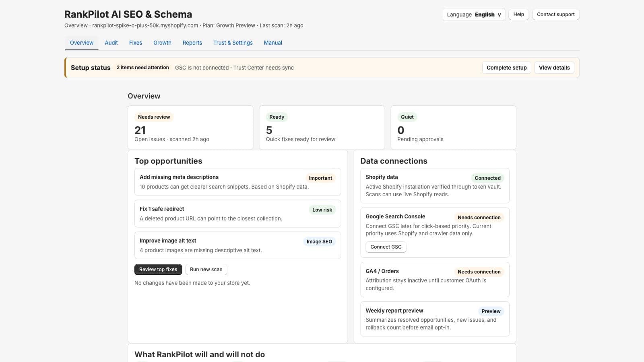This screenshot has height=362, width=644.
Task: Click 'What RankPilot will and will not do' heading
Action: tap(200, 354)
